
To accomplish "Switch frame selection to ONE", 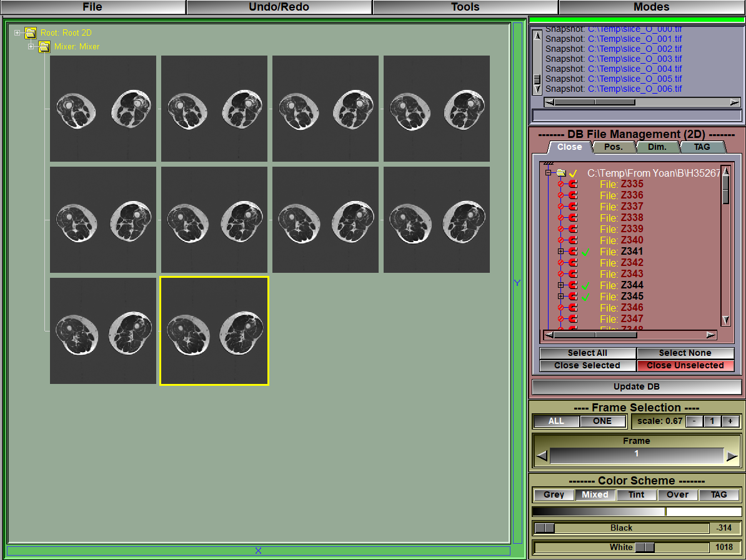I will tap(602, 421).
